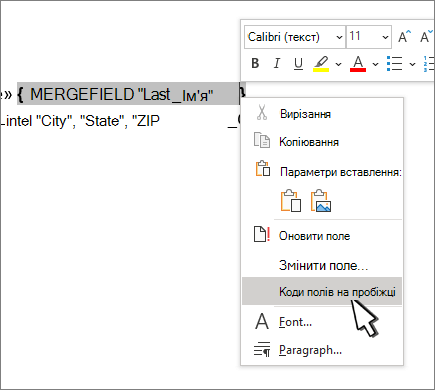435x390 pixels.
Task: Open font size 11 dropdown
Action: (385, 37)
